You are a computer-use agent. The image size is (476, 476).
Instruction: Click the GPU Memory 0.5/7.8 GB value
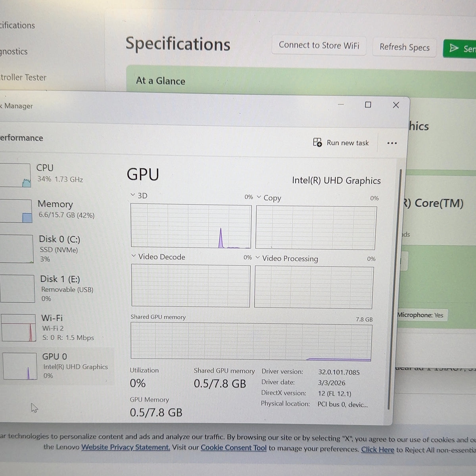click(x=156, y=413)
